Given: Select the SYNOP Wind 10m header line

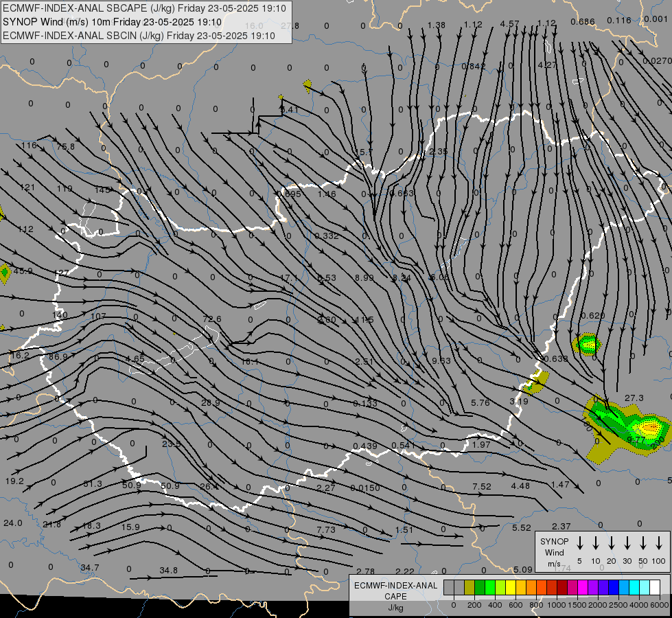Looking at the screenshot, I should click(x=112, y=22).
